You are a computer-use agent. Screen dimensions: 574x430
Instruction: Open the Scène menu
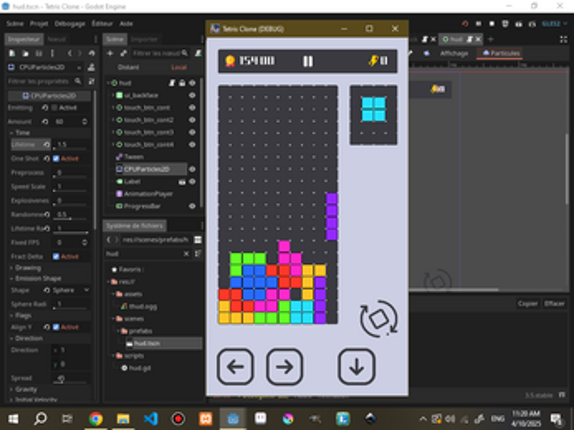pyautogui.click(x=15, y=24)
